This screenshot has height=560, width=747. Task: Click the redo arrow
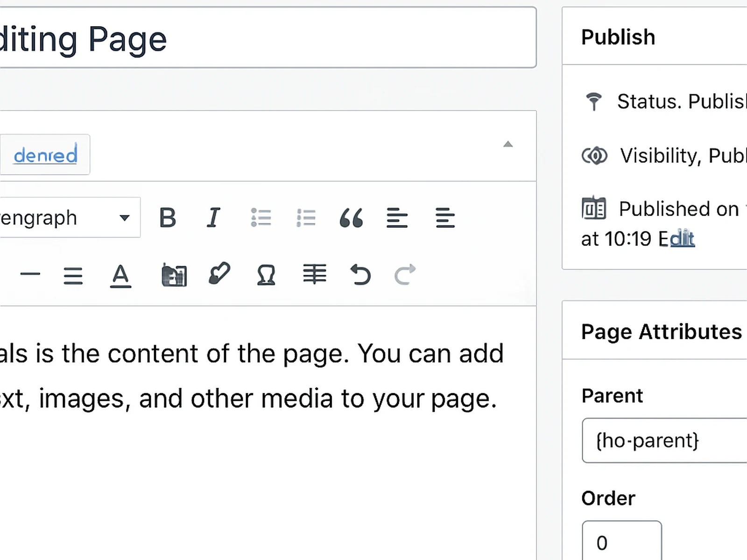pos(405,274)
